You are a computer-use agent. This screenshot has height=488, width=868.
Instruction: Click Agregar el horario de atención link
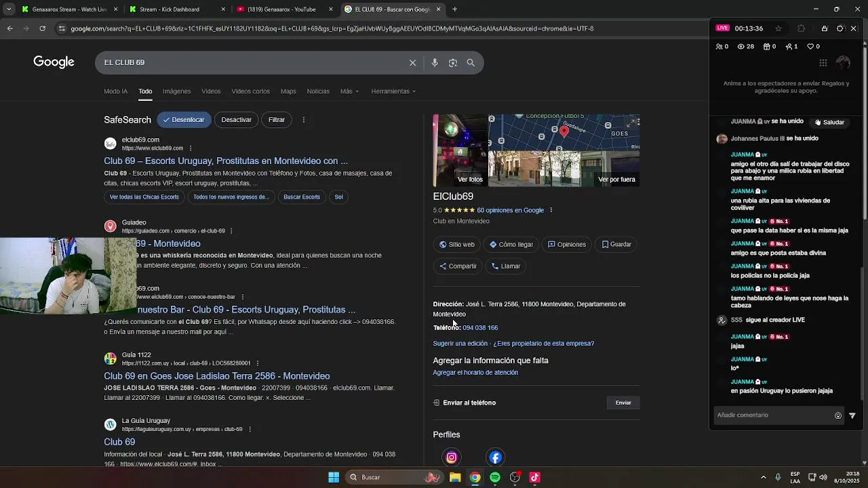click(x=475, y=373)
